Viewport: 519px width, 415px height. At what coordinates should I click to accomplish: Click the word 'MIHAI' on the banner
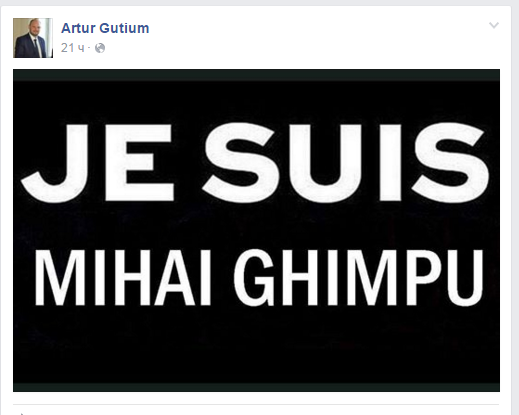pyautogui.click(x=123, y=278)
